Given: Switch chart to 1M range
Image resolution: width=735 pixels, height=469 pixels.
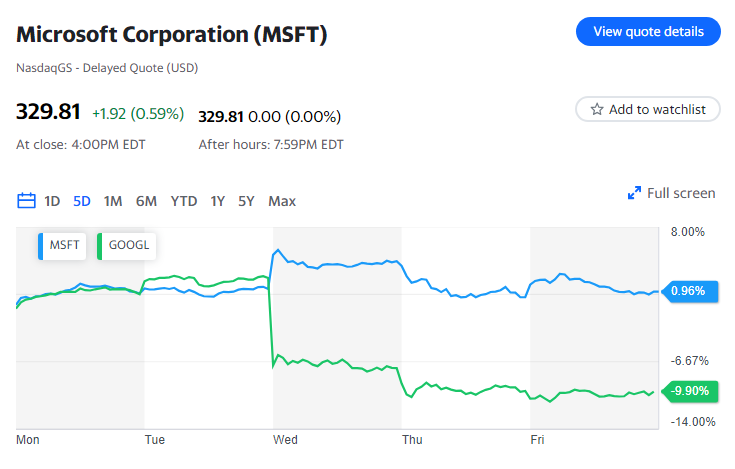Looking at the screenshot, I should pos(113,201).
